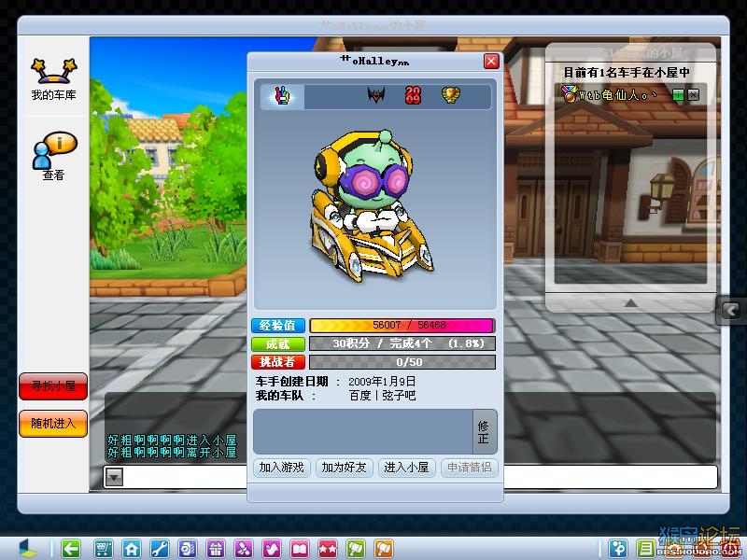Click the golden trophy badge icon
The height and width of the screenshot is (560, 747).
[450, 95]
